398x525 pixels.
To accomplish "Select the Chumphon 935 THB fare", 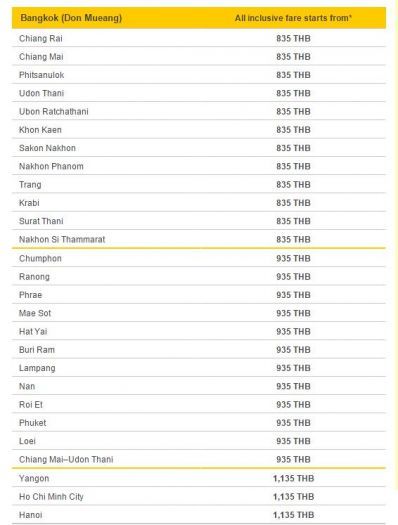I will click(293, 258).
